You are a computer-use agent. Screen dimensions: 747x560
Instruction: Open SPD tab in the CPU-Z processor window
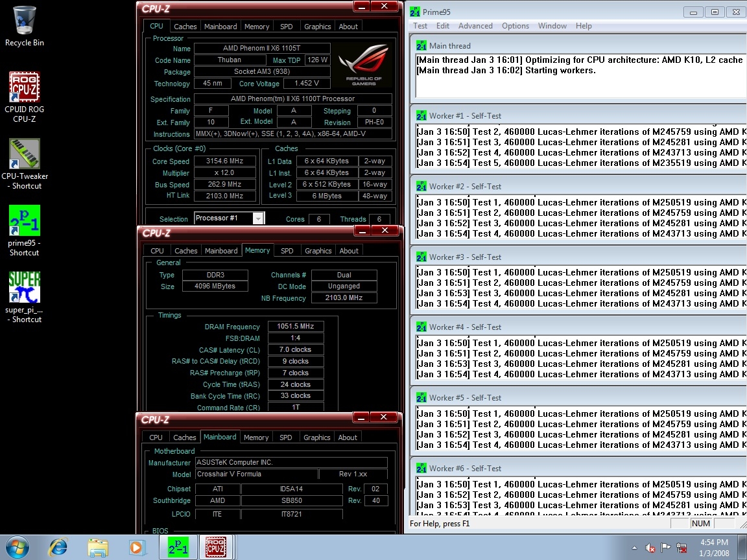287,27
